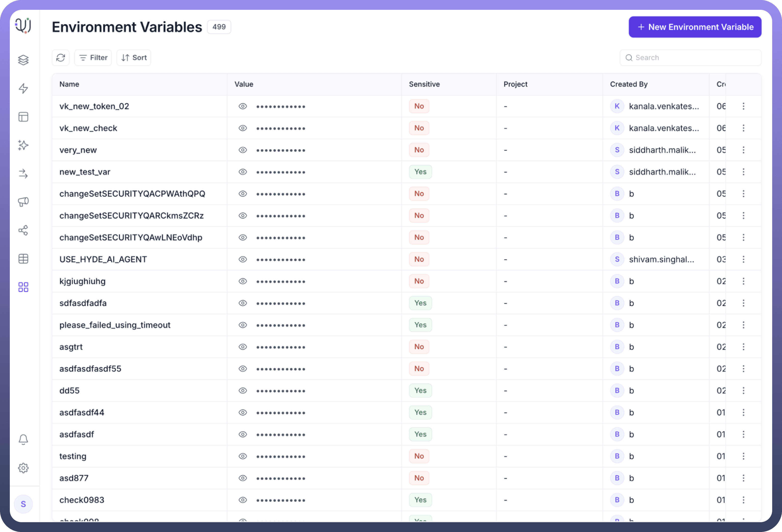Show hidden value for USE_HYDE_AI_AGENT
Viewport: 782px width, 532px height.
243,259
